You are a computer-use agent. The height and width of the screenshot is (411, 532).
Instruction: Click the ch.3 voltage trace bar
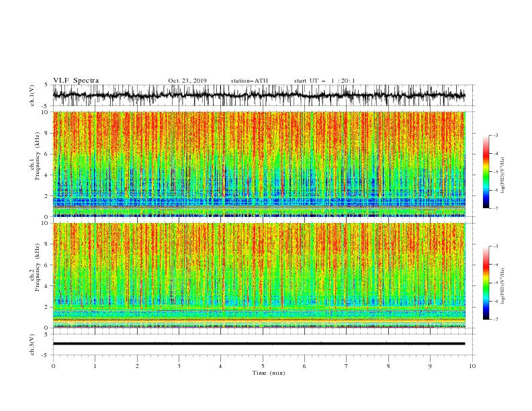pyautogui.click(x=259, y=344)
